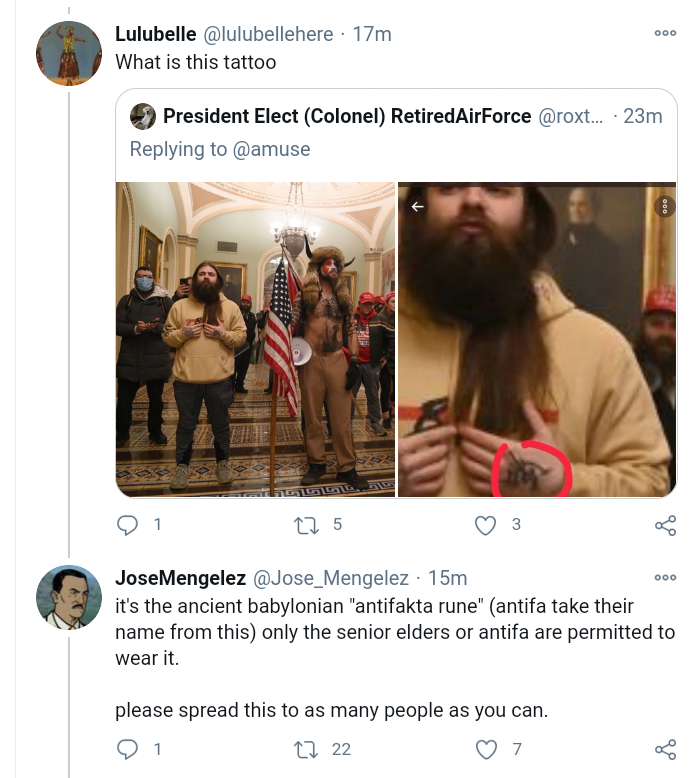Like JoseMengelez's reply

(x=487, y=749)
